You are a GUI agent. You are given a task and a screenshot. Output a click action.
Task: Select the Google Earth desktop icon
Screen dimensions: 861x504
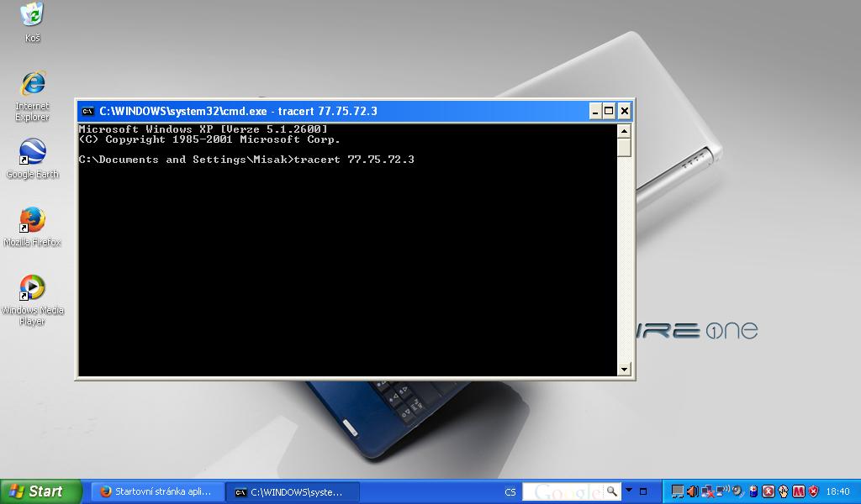[x=32, y=153]
